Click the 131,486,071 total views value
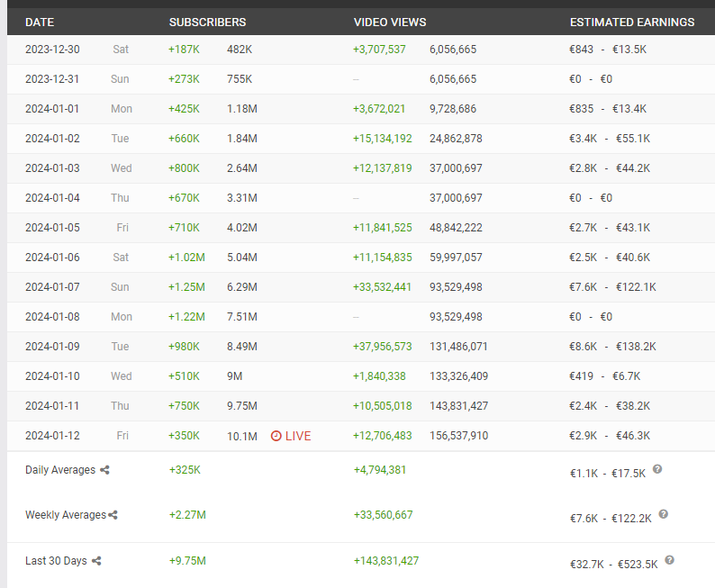This screenshot has width=715, height=588. (x=458, y=346)
